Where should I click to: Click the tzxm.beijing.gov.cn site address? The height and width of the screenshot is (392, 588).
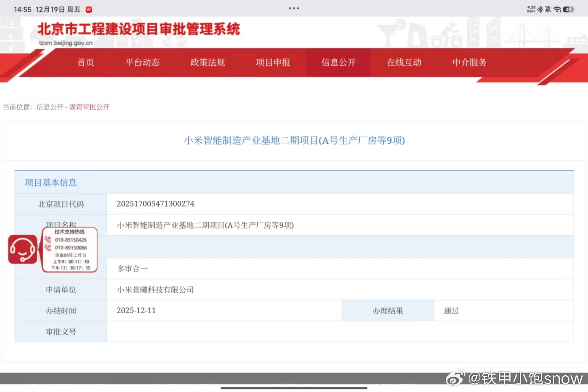click(x=66, y=43)
